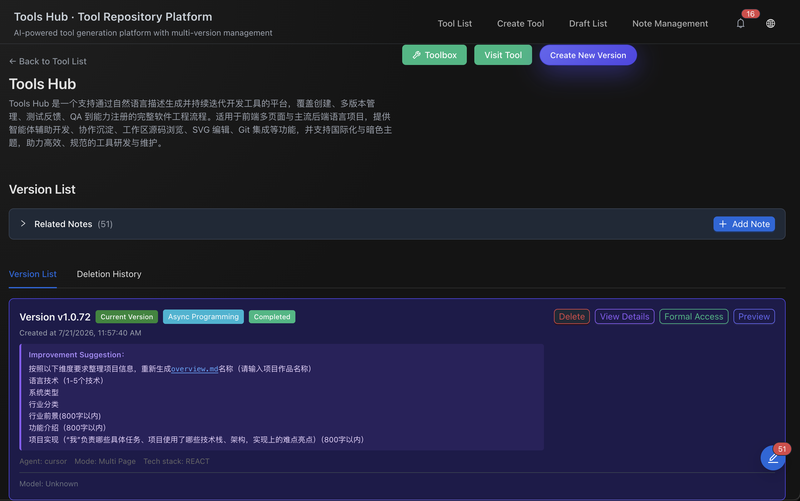The height and width of the screenshot is (501, 800).
Task: Select the Version List tab
Action: 33,274
